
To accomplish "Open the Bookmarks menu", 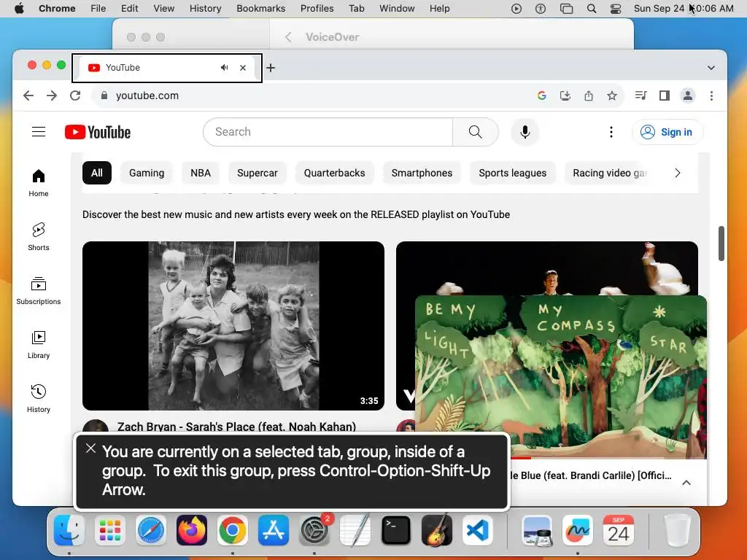I will click(261, 9).
